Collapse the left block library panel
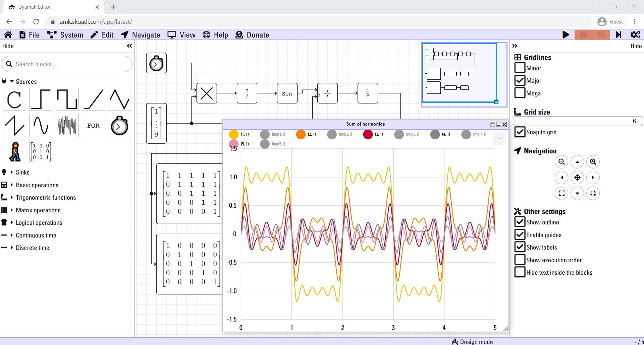 coord(129,46)
